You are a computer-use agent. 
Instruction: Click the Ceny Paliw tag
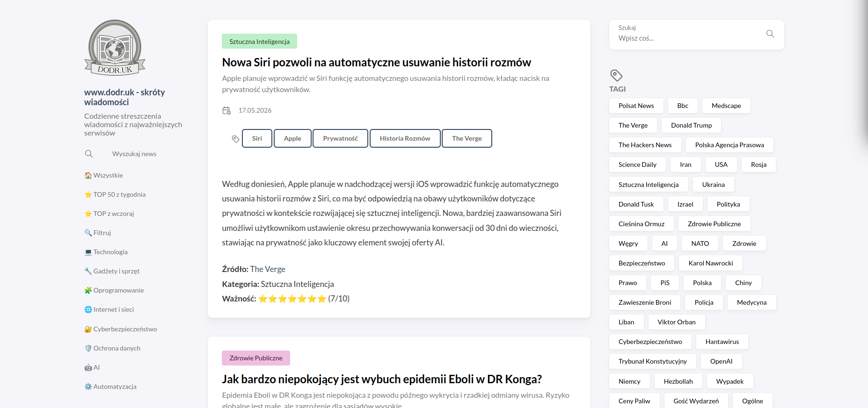coord(635,401)
